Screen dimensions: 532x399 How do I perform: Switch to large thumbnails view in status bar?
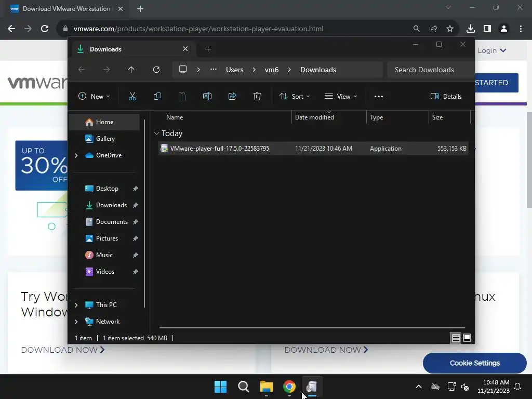coord(467,338)
